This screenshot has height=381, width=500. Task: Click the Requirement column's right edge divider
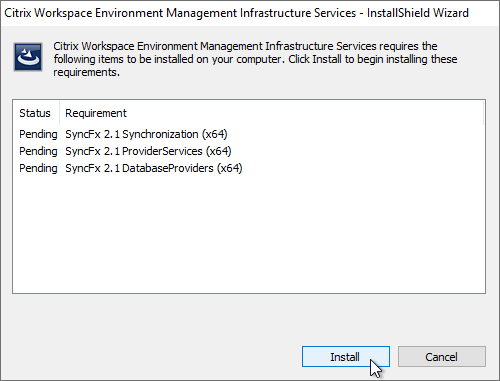pos(483,113)
